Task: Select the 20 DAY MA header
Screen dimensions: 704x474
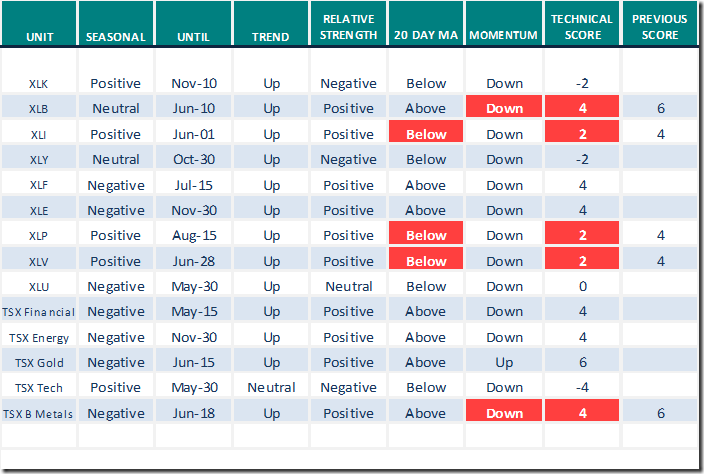Action: point(427,37)
